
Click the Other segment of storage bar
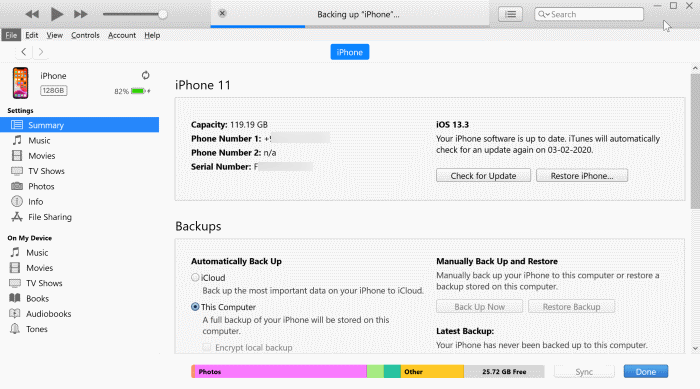tap(432, 372)
